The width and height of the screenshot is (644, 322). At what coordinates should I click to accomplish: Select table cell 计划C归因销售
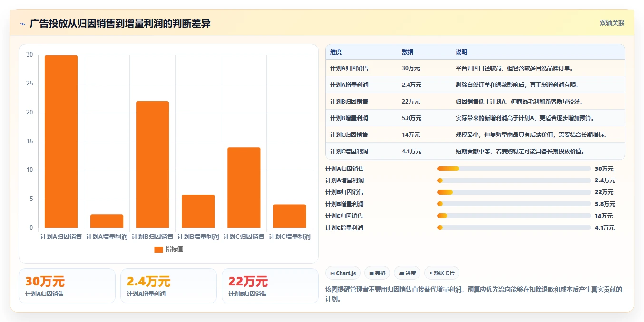pyautogui.click(x=349, y=135)
